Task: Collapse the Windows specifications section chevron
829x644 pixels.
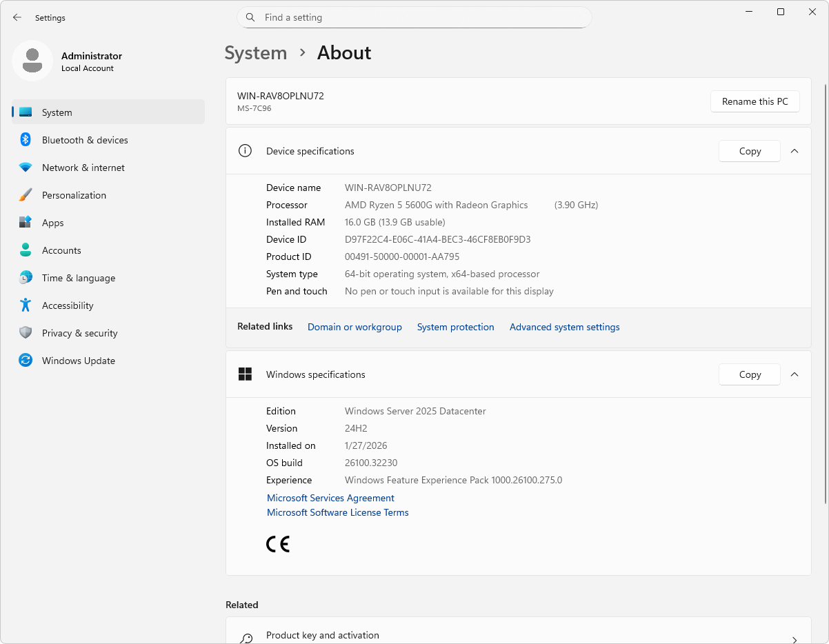Action: tap(795, 374)
